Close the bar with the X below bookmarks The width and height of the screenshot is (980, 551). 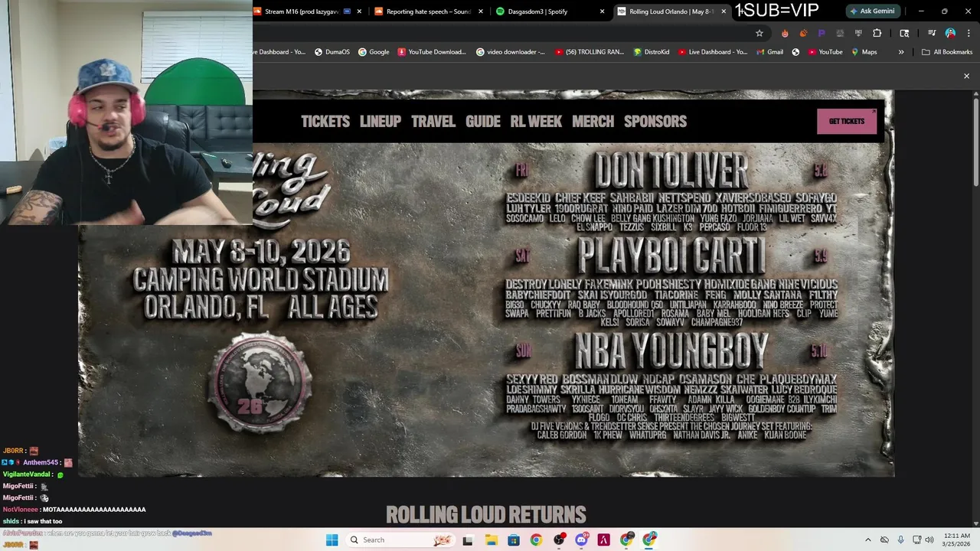[966, 76]
